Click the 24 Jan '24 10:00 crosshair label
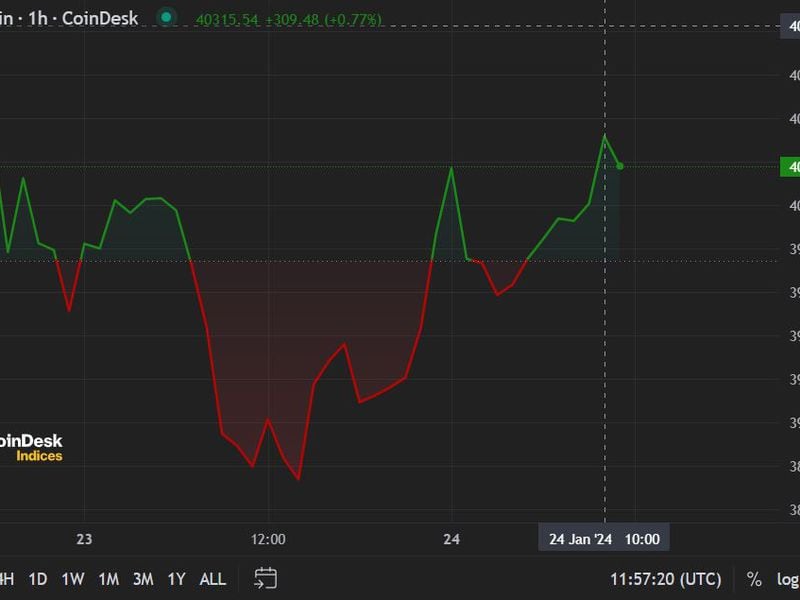Screen dimensions: 800x600 [x=604, y=539]
